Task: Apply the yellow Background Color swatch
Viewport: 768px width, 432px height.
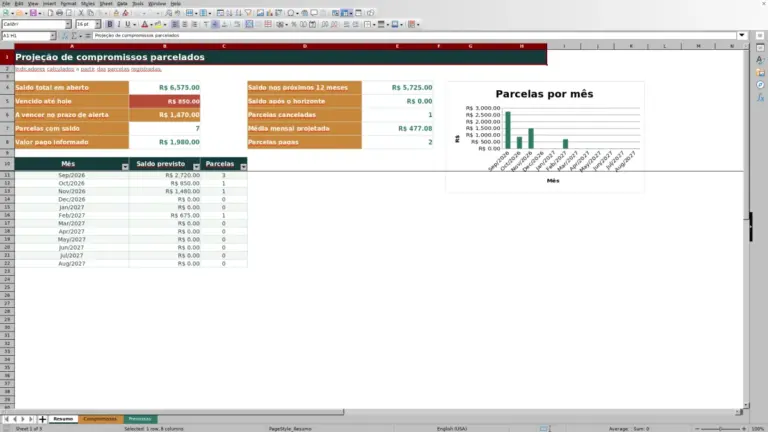Action: pos(158,24)
